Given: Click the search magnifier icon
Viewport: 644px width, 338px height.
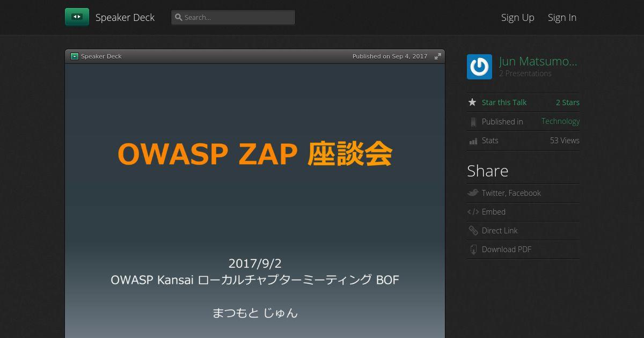Looking at the screenshot, I should (x=179, y=17).
